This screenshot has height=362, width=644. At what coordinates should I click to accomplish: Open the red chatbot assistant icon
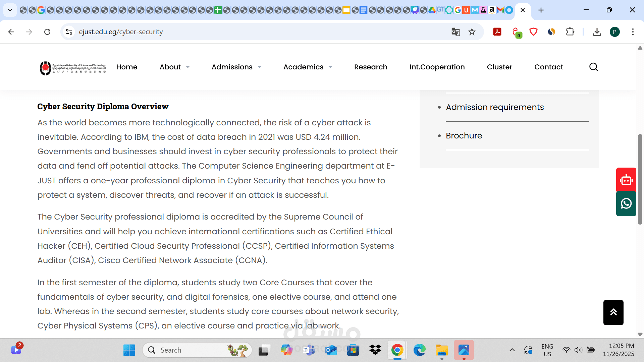[626, 180]
